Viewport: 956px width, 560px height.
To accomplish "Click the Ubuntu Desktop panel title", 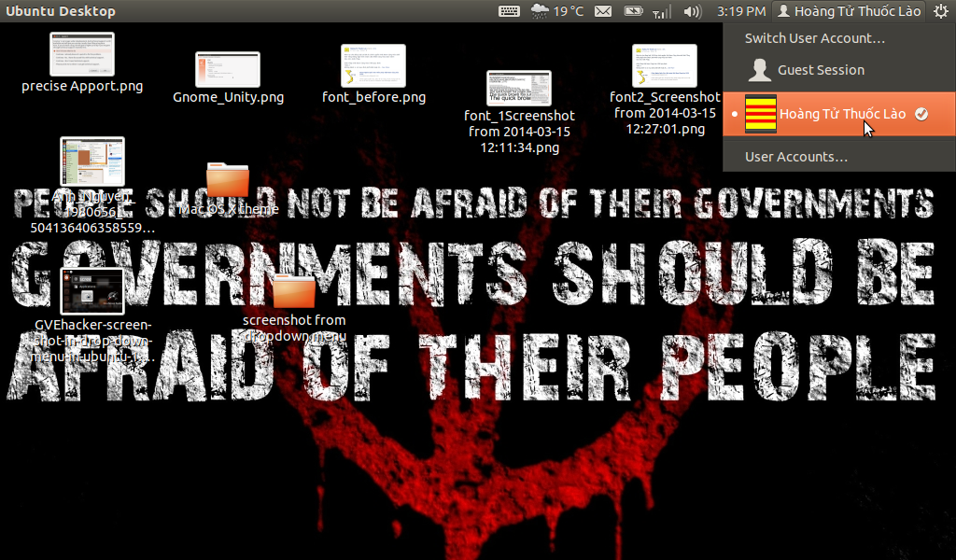I will (61, 11).
